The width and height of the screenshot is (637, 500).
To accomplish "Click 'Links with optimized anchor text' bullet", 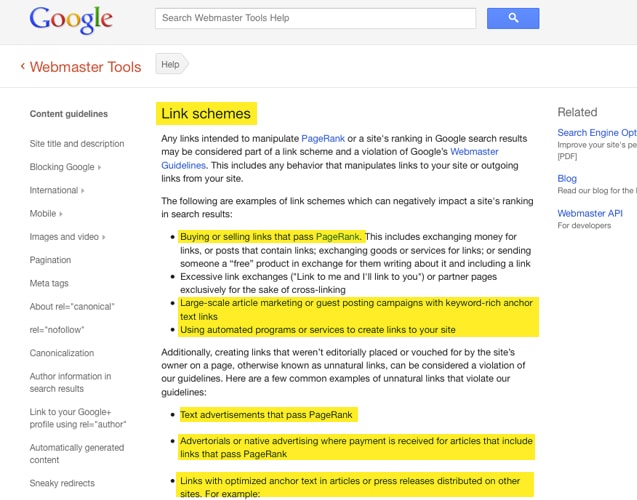I will coord(350,487).
